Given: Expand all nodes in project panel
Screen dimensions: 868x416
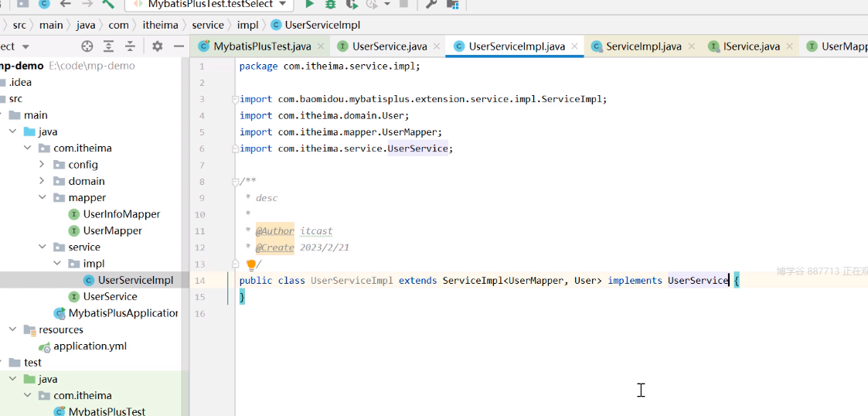Looking at the screenshot, I should [109, 46].
